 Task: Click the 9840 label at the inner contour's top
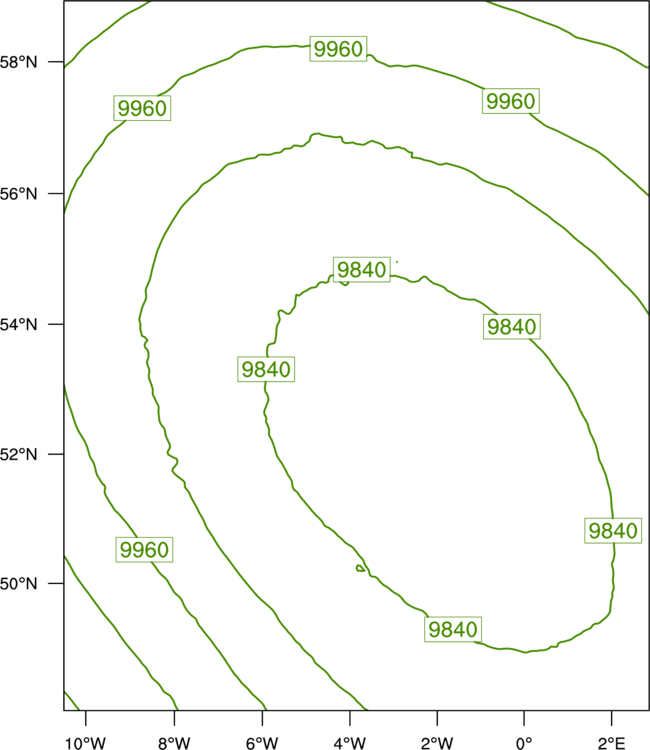tap(362, 270)
